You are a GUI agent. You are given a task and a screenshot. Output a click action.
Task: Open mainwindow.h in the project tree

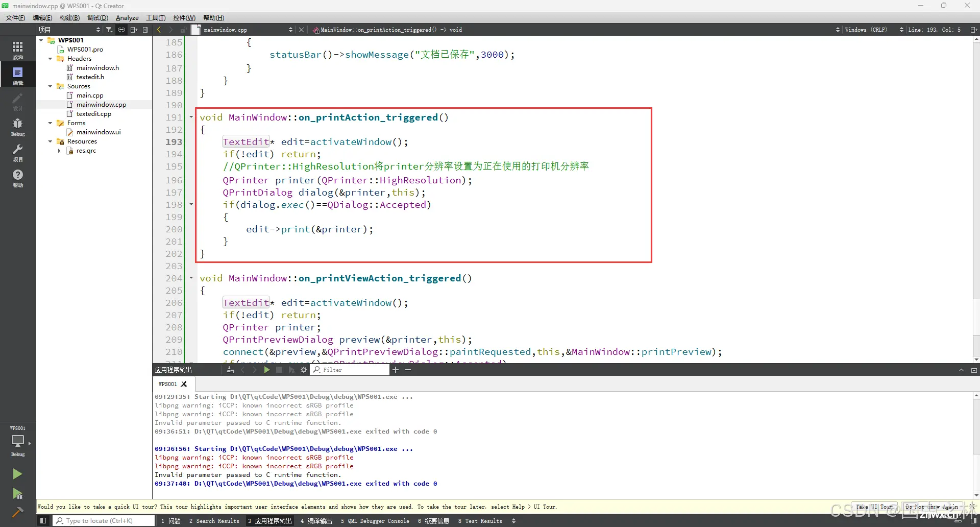point(97,68)
